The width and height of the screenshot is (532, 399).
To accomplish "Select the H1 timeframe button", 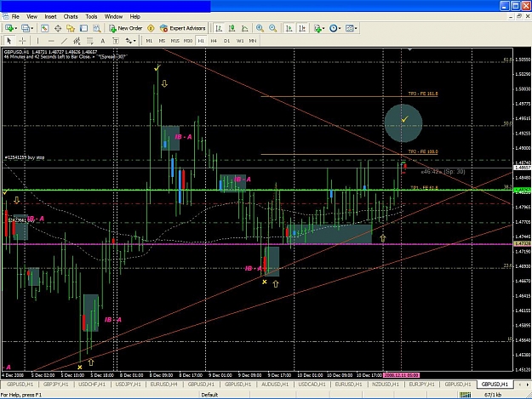I will [201, 41].
